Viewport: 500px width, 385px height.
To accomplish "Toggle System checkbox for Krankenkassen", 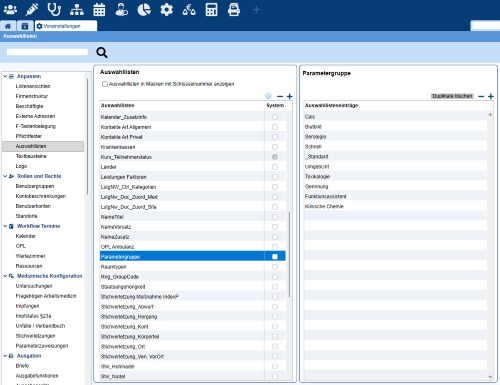I will pos(275,147).
